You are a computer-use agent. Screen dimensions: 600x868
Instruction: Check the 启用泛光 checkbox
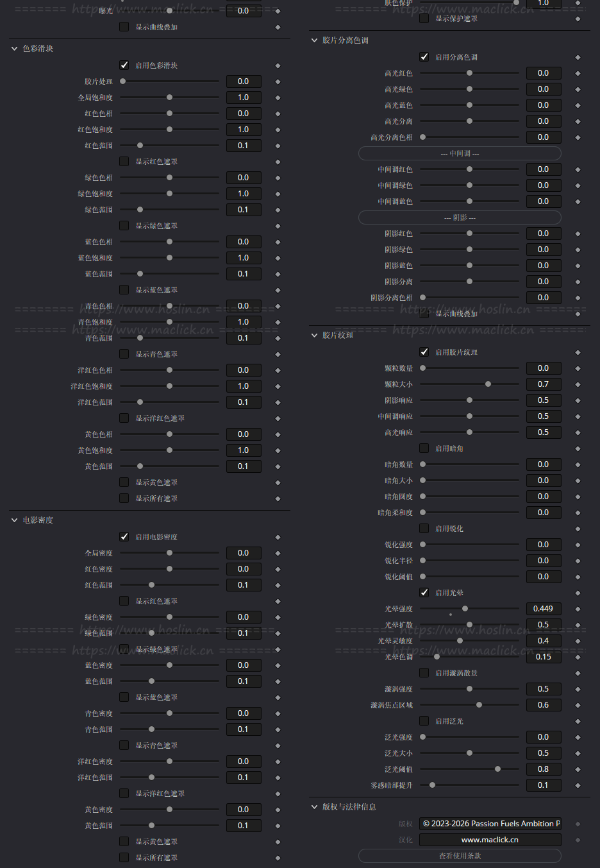[424, 720]
